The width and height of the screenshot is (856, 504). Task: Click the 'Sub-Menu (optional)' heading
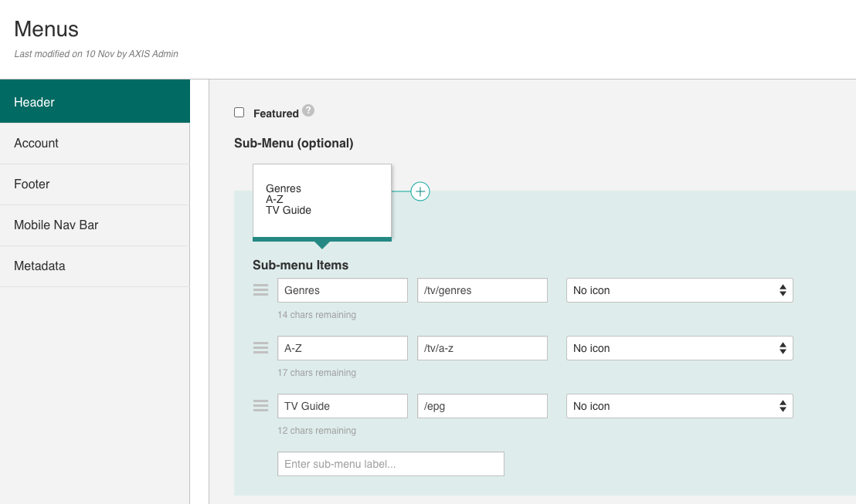pyautogui.click(x=294, y=144)
